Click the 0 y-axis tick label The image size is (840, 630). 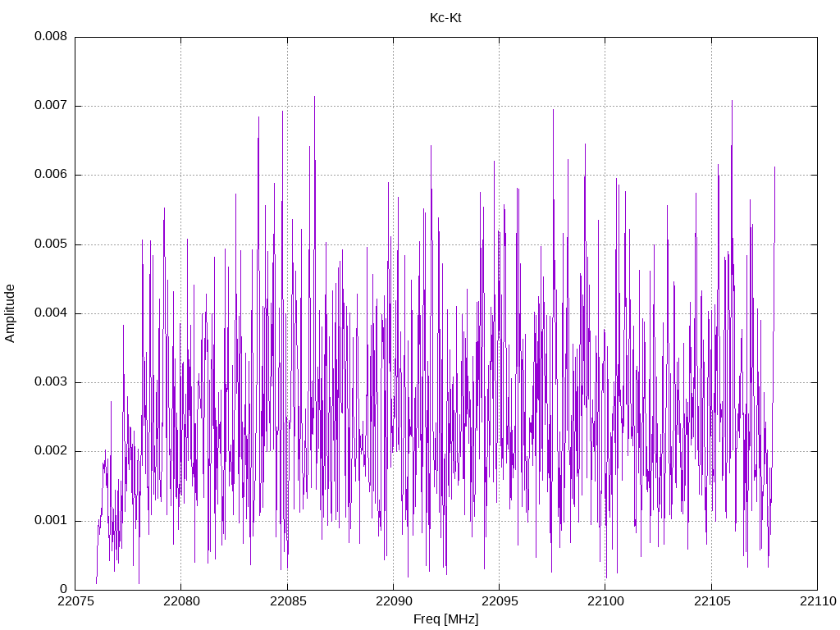tap(64, 589)
